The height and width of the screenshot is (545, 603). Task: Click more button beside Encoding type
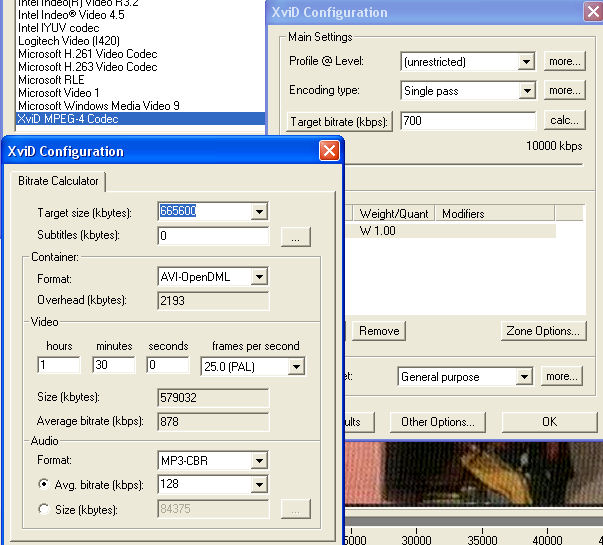point(565,90)
